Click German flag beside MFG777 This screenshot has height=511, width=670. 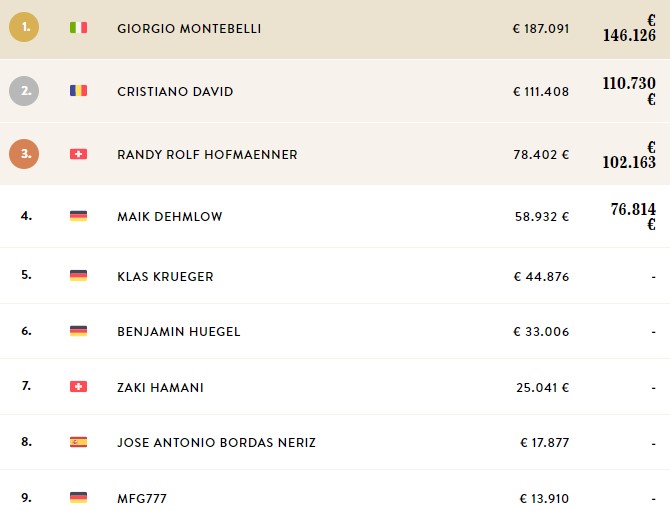pyautogui.click(x=79, y=497)
